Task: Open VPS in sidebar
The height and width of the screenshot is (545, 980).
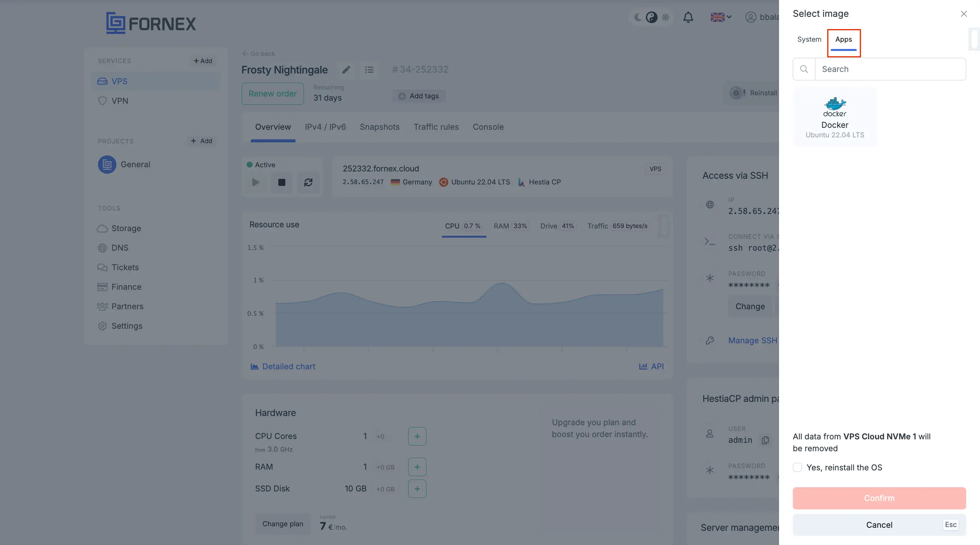Action: click(156, 81)
